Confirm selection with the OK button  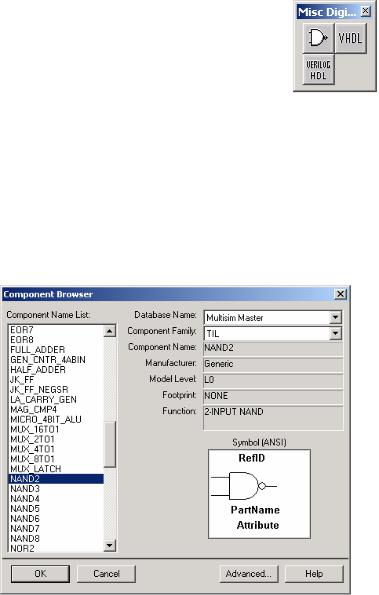(x=40, y=573)
